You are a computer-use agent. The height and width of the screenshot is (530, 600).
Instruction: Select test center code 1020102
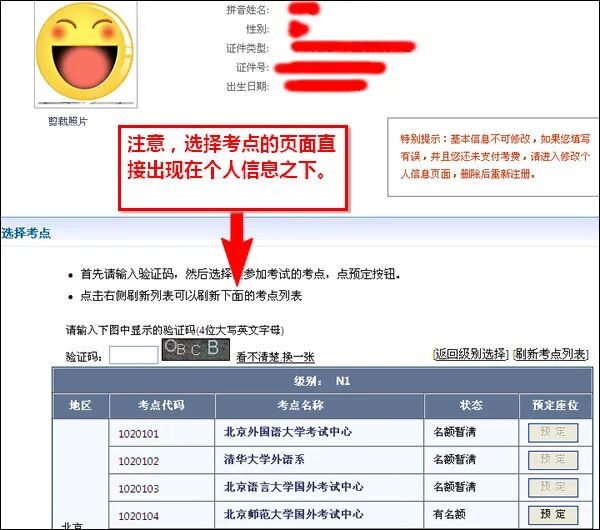tap(139, 461)
